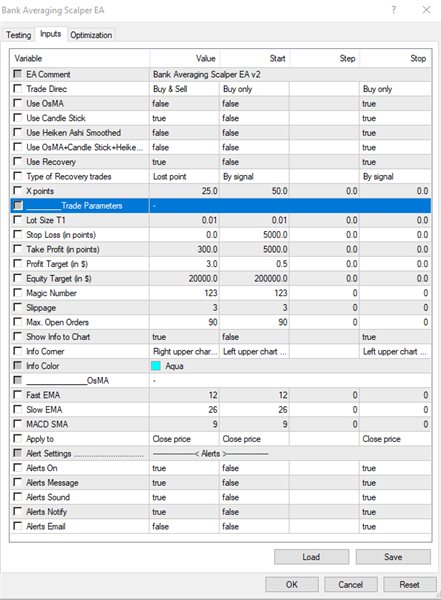The width and height of the screenshot is (441, 600).
Task: Click Equity Target Start value 200000.0
Action: 255,279
